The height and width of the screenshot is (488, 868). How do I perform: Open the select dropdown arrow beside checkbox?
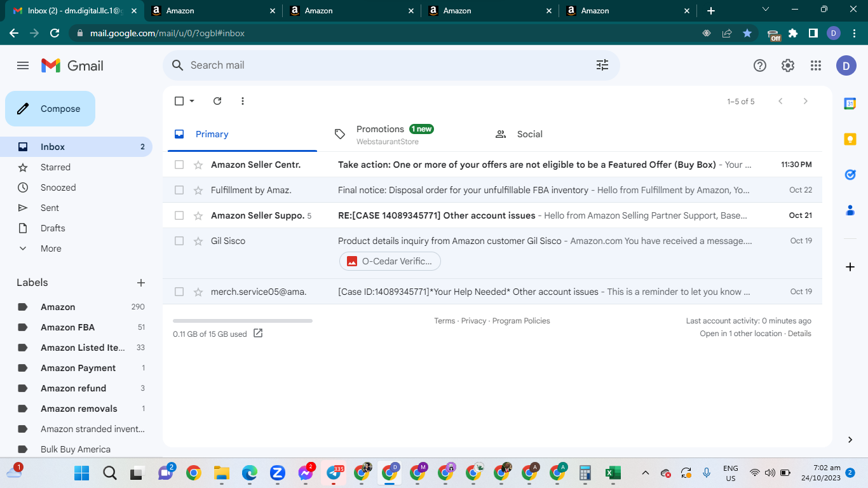(192, 101)
